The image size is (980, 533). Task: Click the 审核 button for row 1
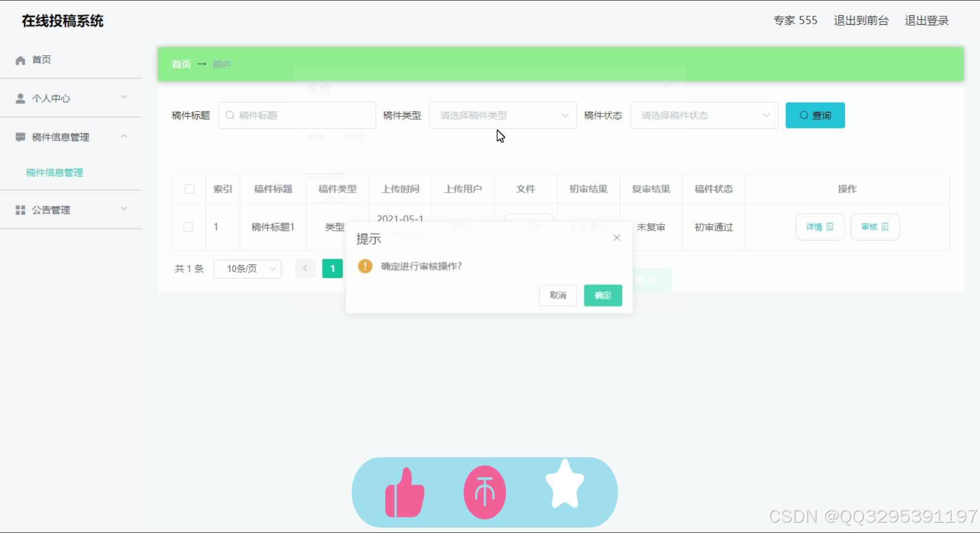(x=875, y=227)
